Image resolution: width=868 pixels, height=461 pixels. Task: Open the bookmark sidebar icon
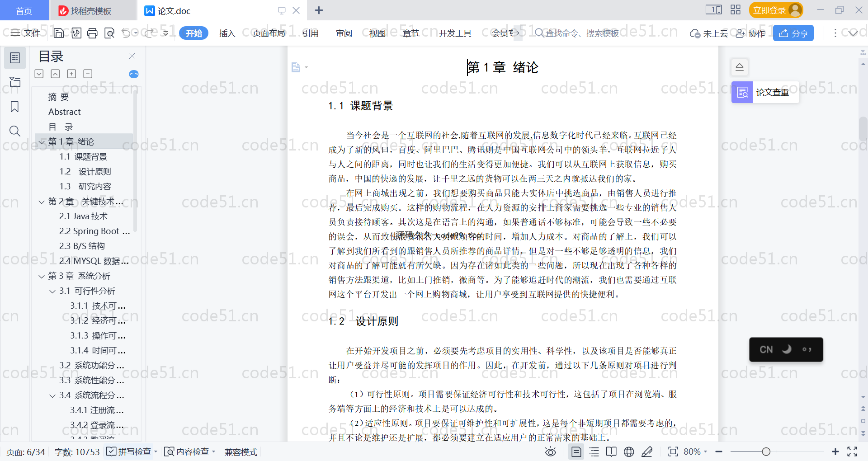(15, 107)
